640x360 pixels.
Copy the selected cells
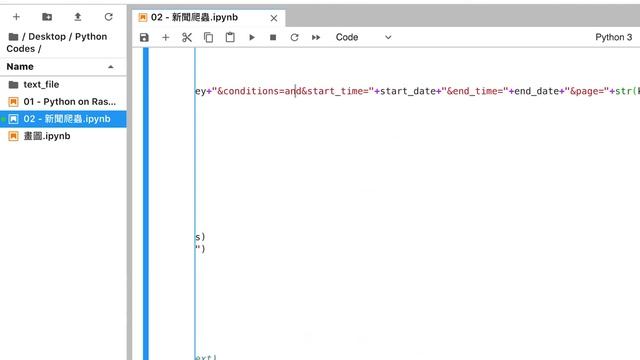(x=209, y=38)
